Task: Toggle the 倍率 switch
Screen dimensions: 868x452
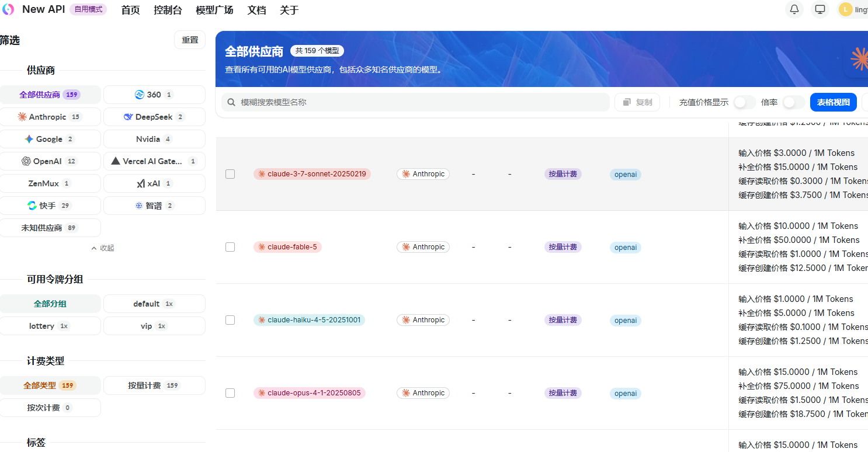Action: tap(794, 102)
